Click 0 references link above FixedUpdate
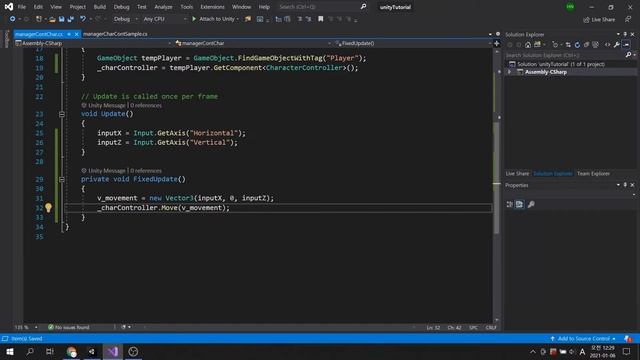This screenshot has width=640, height=360. [146, 171]
